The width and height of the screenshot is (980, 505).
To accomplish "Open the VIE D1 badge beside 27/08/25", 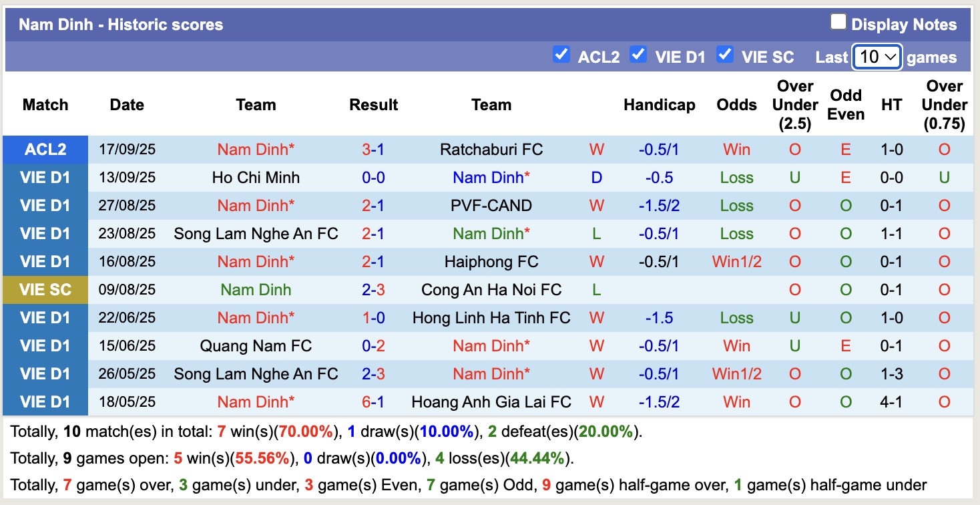I will pos(45,205).
